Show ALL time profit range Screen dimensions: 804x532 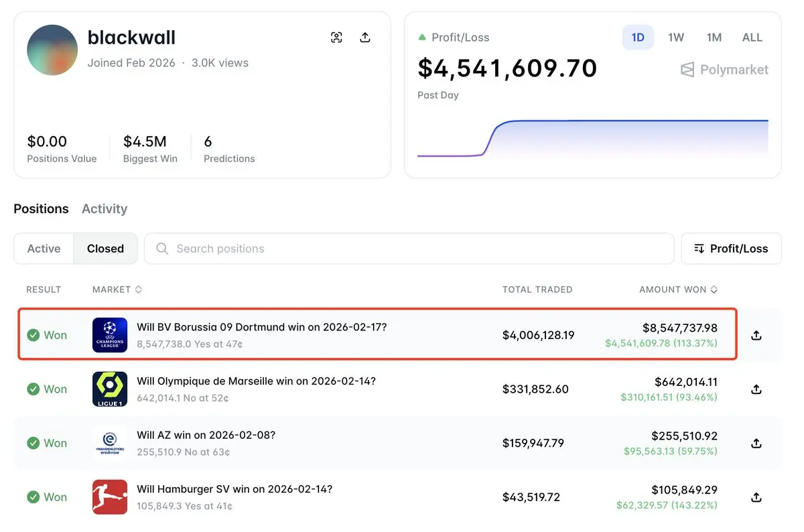752,38
